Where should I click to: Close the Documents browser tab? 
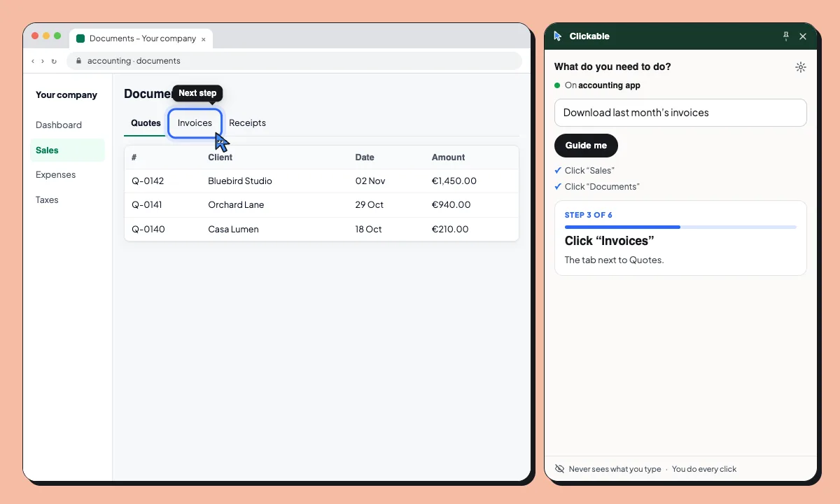click(204, 39)
